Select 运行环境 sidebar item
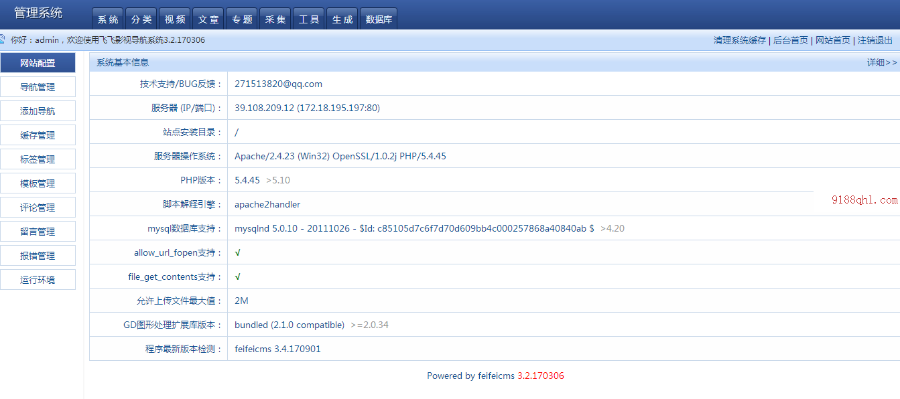The image size is (900, 399). 38,280
